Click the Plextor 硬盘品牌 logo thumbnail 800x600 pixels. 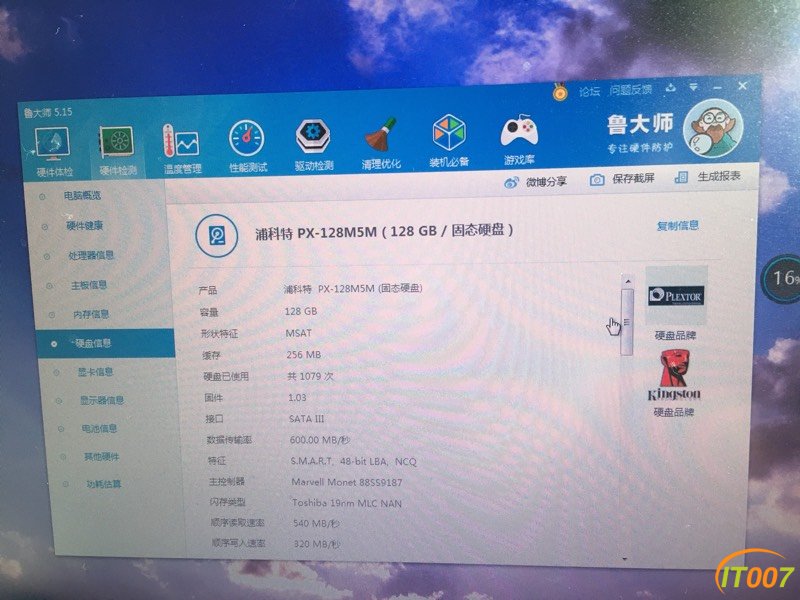coord(676,296)
